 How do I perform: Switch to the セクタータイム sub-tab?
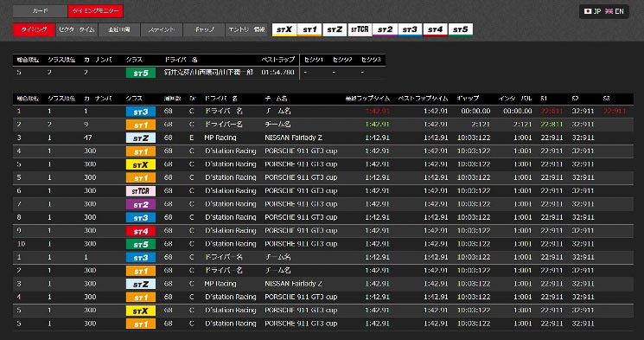point(77,29)
